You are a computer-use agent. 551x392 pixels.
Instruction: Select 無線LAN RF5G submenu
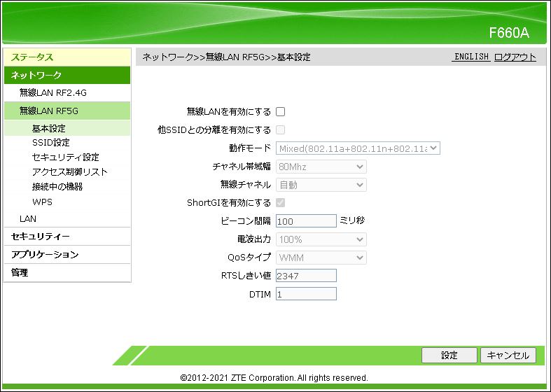click(x=67, y=111)
